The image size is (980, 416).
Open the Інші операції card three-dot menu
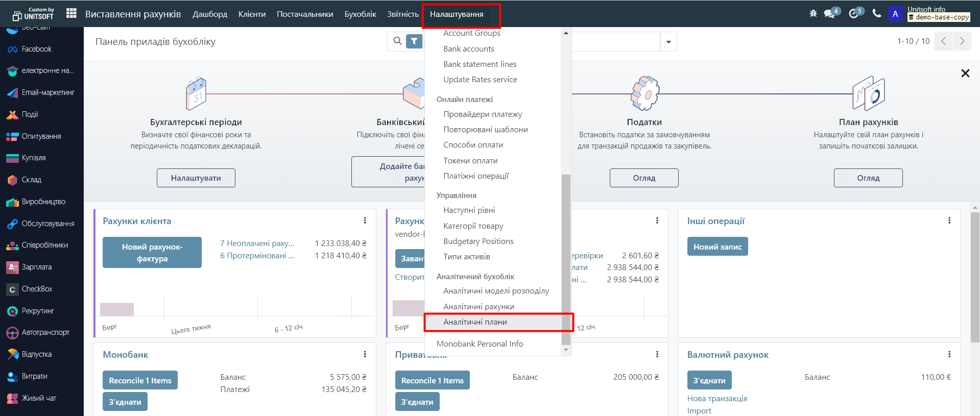[x=949, y=221]
